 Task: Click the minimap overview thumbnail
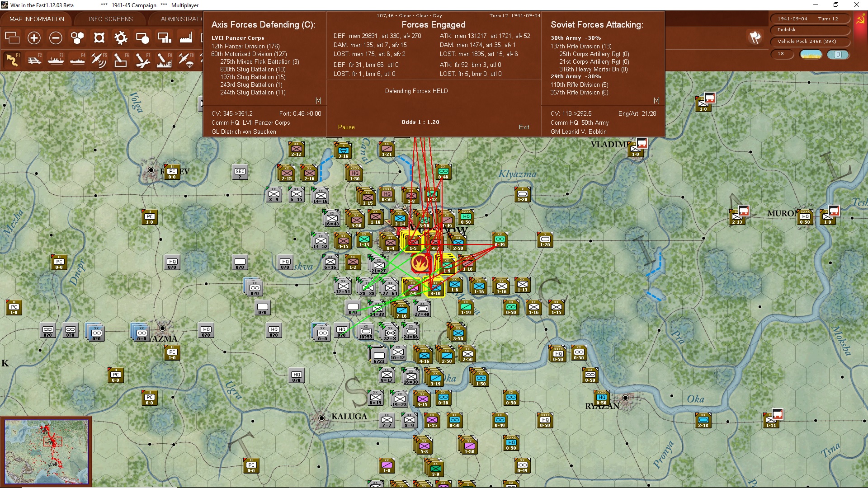(x=46, y=452)
